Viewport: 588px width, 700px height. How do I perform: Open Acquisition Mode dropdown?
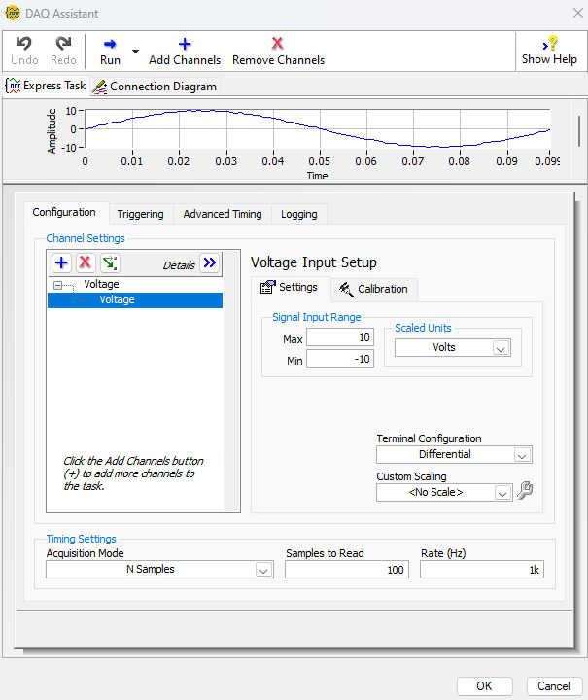pos(263,571)
